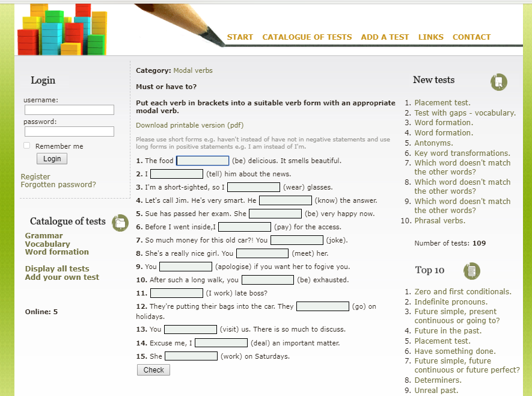532x396 pixels.
Task: Go to ADD A TEST page
Action: tap(385, 37)
